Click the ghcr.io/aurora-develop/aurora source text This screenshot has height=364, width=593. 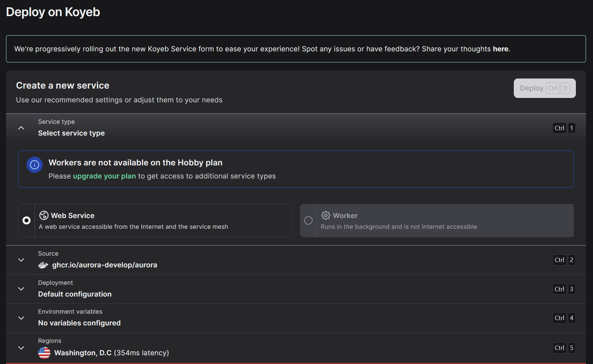104,265
